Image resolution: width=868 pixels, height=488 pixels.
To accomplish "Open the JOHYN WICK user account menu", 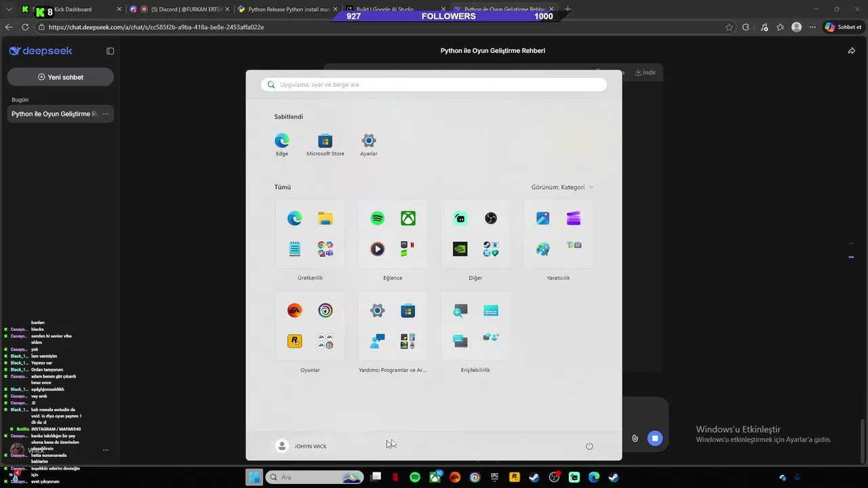I will coord(302,446).
